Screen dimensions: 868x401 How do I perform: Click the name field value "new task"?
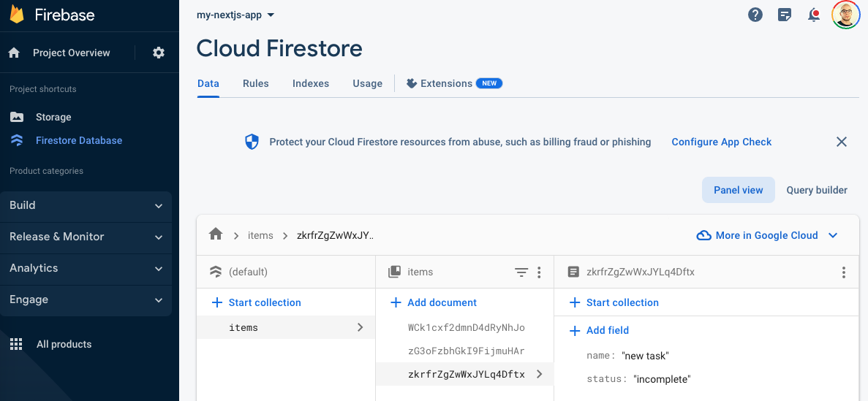coord(645,356)
